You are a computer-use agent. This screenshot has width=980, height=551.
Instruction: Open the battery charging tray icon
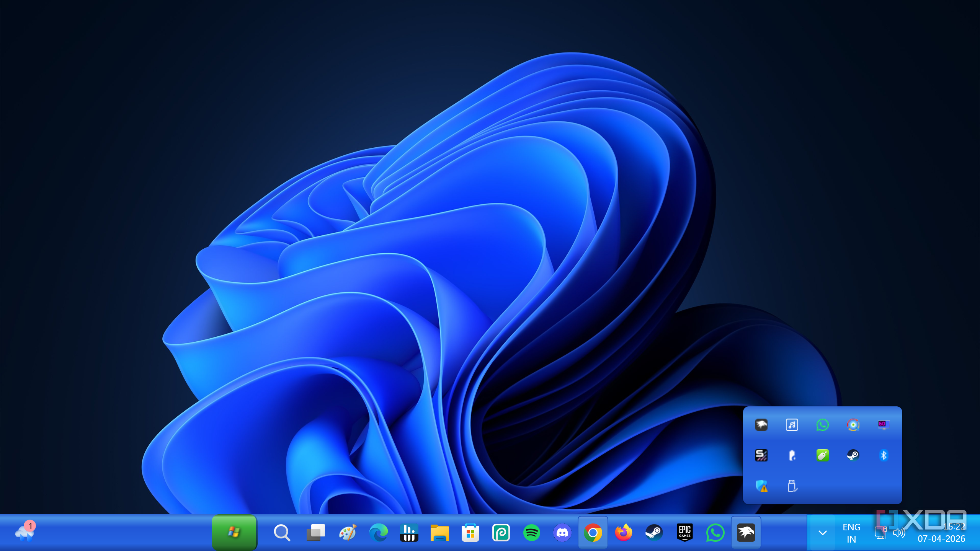pyautogui.click(x=792, y=455)
